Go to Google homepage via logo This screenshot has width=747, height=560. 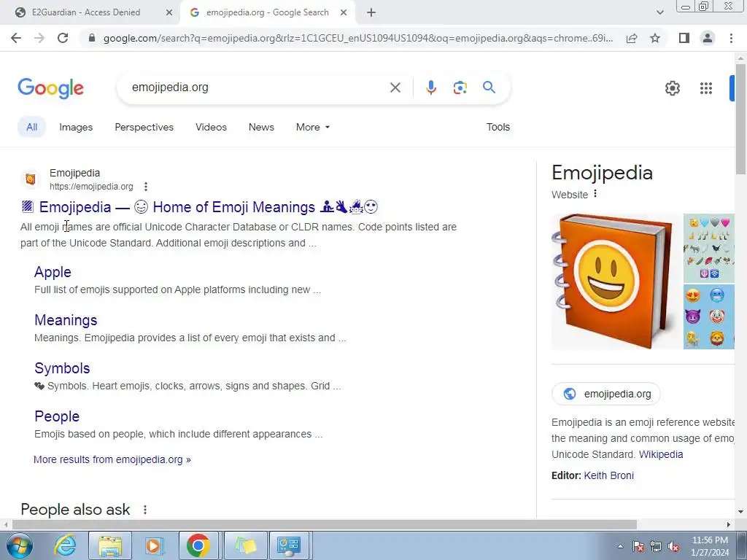50,88
